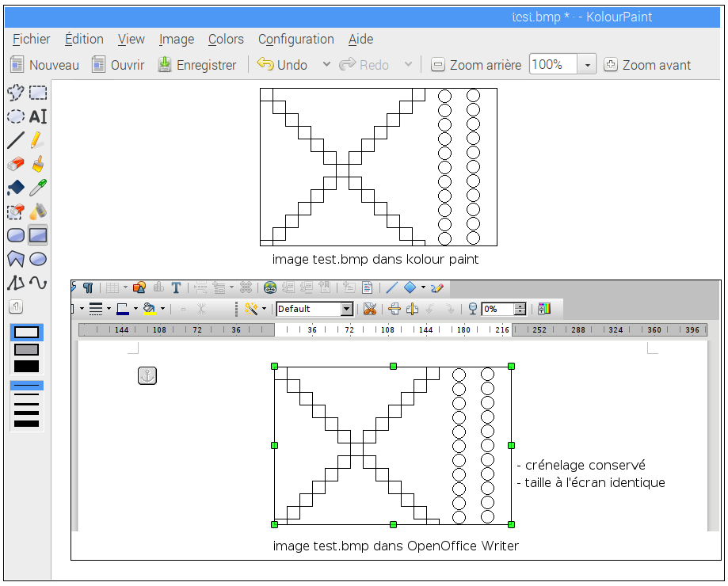Select the Curve tool
The image size is (728, 586).
[x=38, y=283]
